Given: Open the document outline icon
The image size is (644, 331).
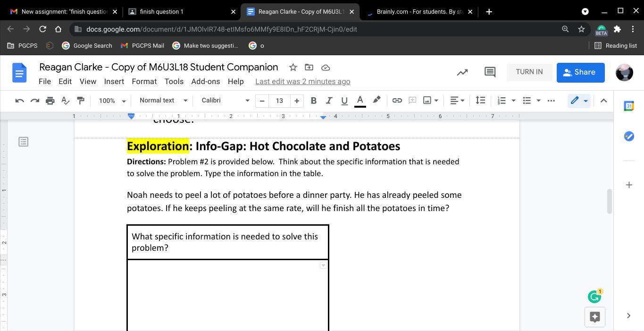Looking at the screenshot, I should (23, 142).
